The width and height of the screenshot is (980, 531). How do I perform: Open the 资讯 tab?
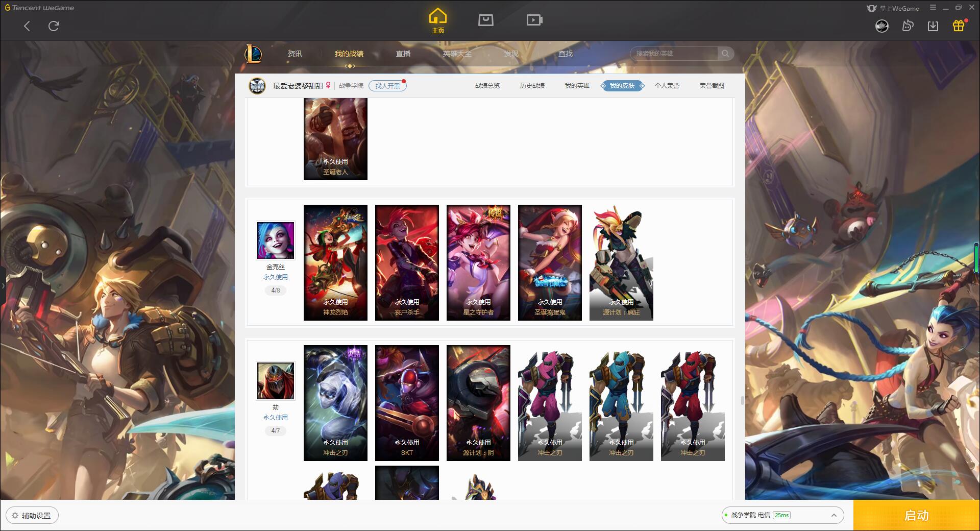pos(295,54)
